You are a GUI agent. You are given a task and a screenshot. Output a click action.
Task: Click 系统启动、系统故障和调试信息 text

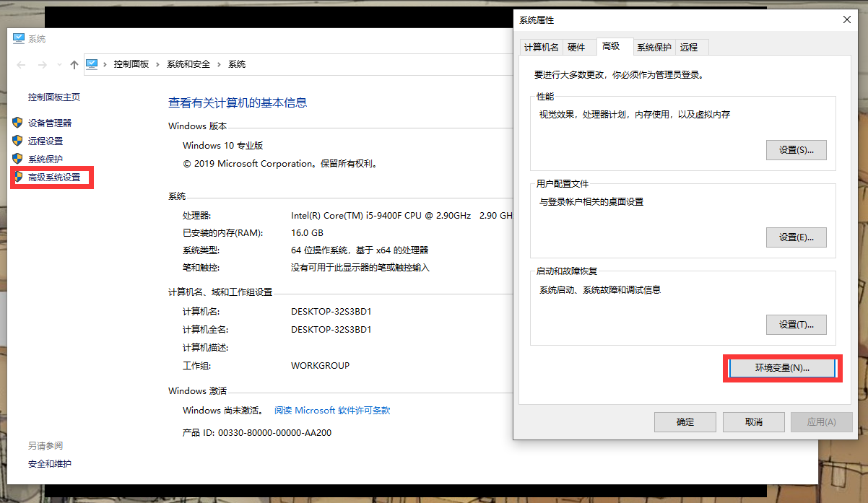point(600,289)
